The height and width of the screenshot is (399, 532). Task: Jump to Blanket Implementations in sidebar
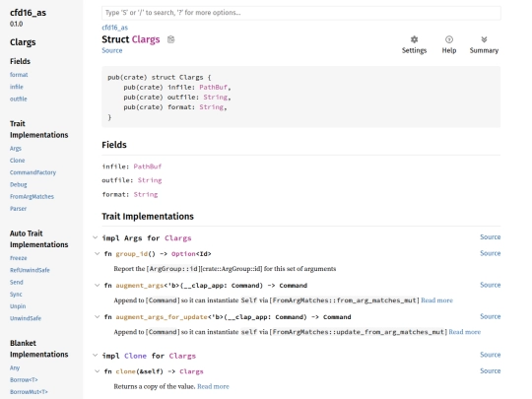point(39,349)
